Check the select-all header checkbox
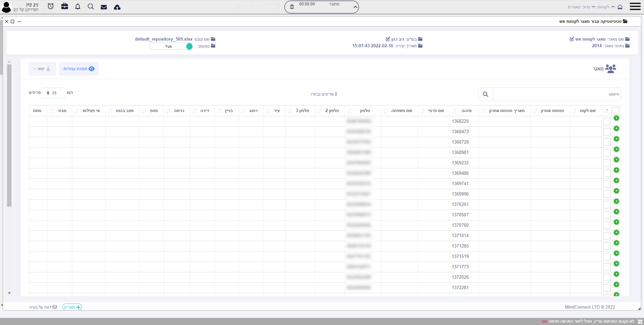Viewport: 644px width, 325px height. click(615, 111)
